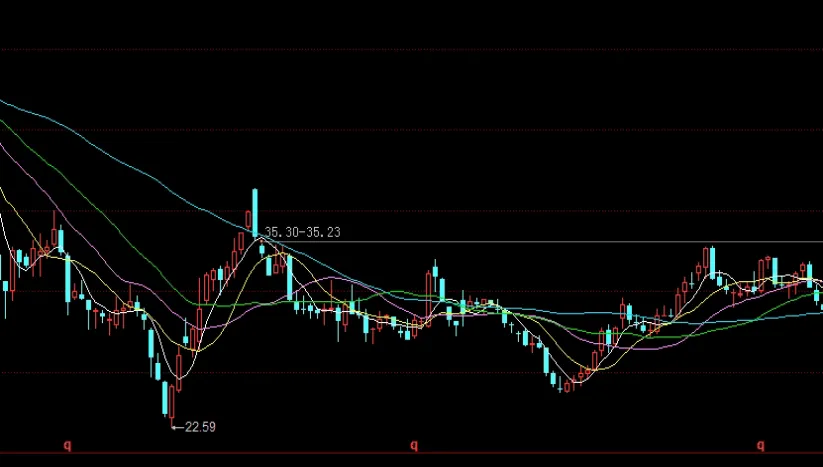This screenshot has height=467, width=823.
Task: Click the light blue moving average at left edge
Action: coord(5,101)
